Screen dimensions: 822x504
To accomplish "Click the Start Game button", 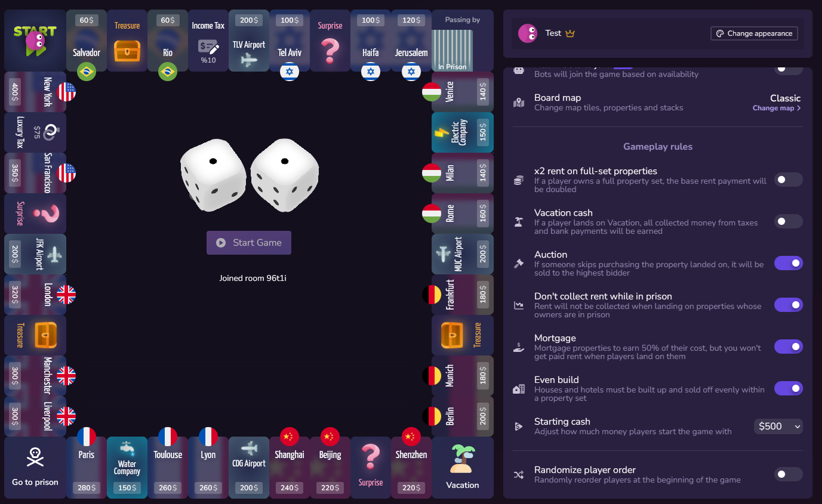I will tap(249, 243).
